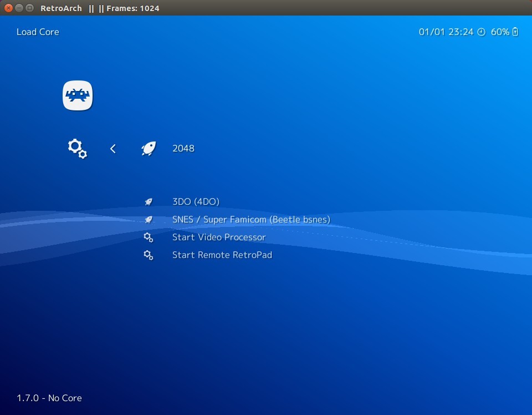Open the Load Core menu title
Image resolution: width=532 pixels, height=415 pixels.
coord(37,32)
